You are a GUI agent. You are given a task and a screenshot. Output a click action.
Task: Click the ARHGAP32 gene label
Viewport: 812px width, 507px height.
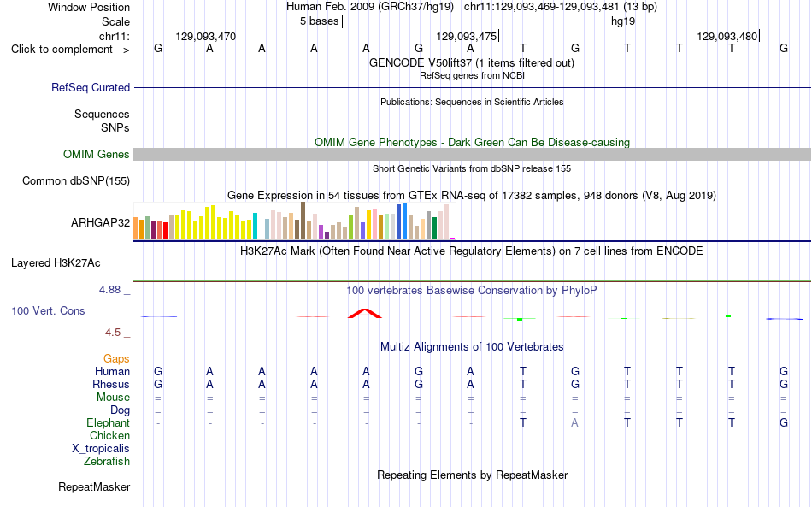coord(100,222)
